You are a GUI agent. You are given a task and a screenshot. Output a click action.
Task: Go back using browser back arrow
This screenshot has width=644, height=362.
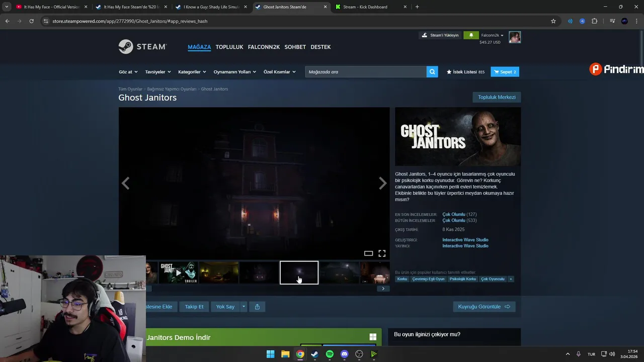click(7, 21)
